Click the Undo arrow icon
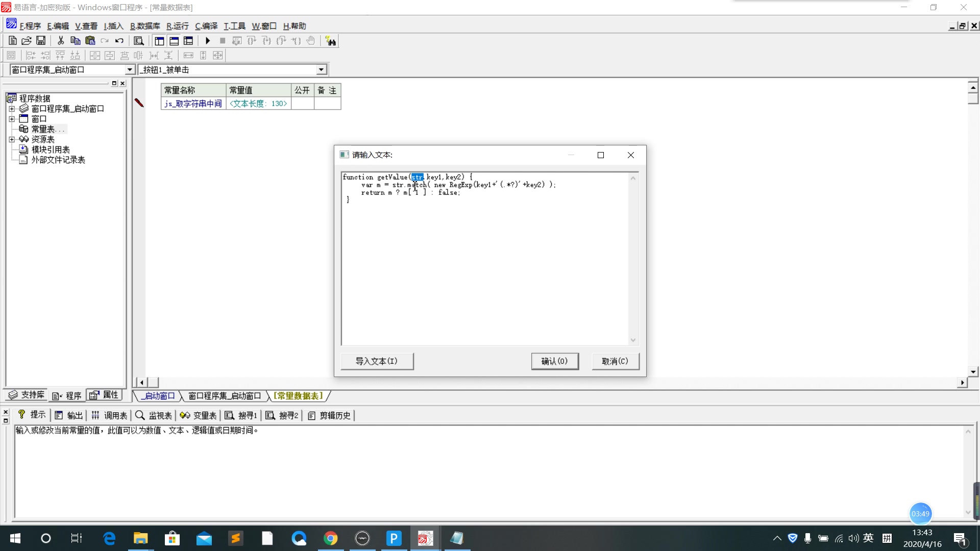The width and height of the screenshot is (980, 551). tap(119, 41)
